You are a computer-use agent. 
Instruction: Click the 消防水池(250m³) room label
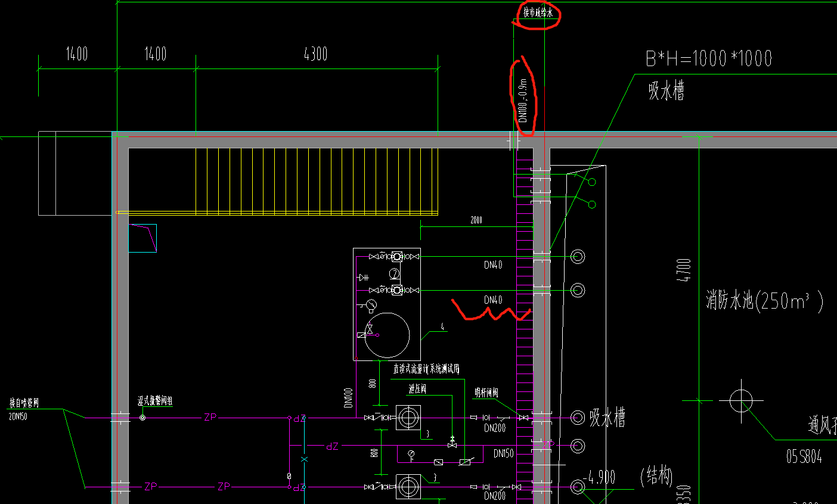(x=765, y=300)
